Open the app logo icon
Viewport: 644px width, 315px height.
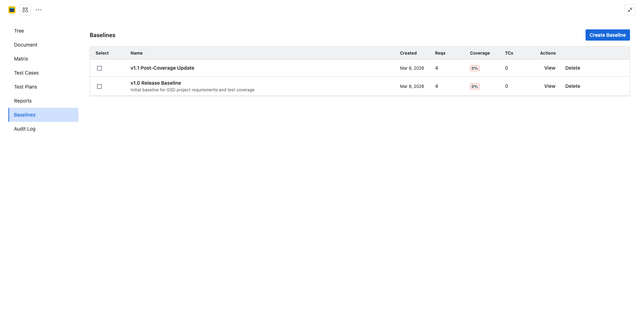(12, 9)
